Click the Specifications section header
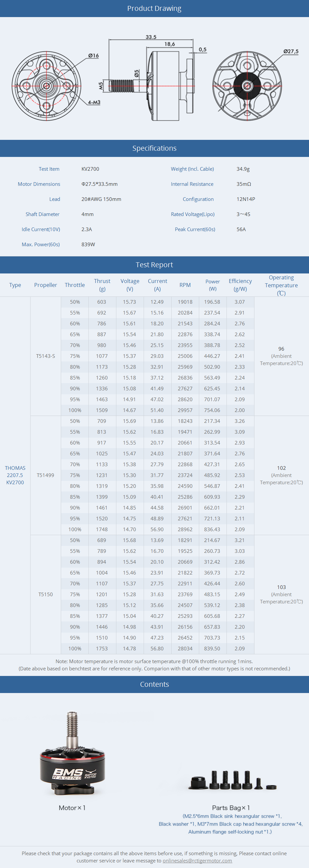309x868 pixels. (x=154, y=148)
